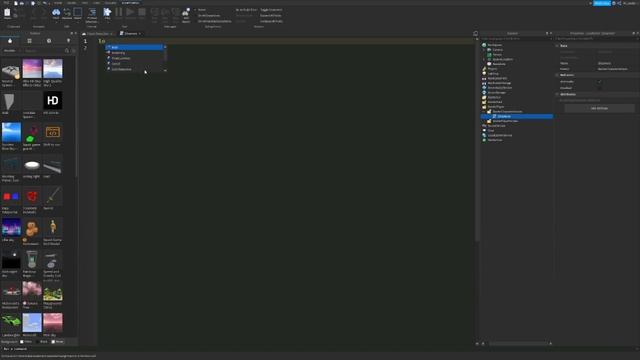Screen dimensions: 640x360
Task: Collapse the Attributes section in Properties
Action: 558,94
